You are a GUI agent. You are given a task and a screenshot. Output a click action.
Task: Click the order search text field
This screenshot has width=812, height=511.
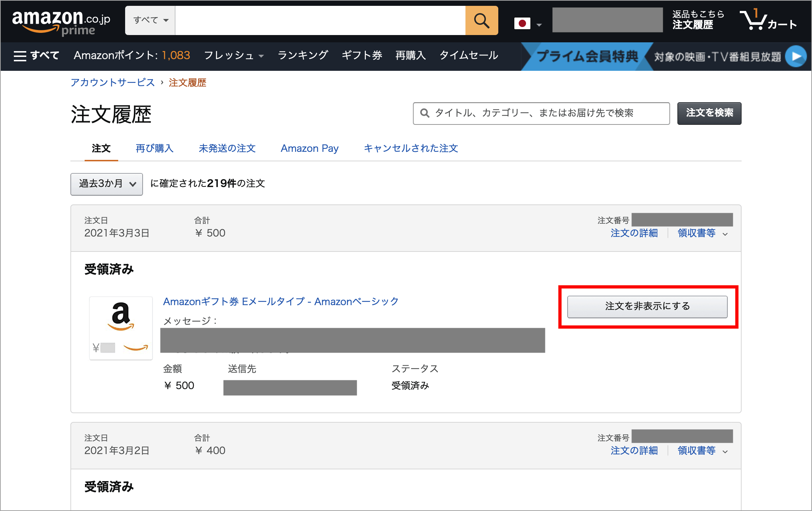pos(541,114)
